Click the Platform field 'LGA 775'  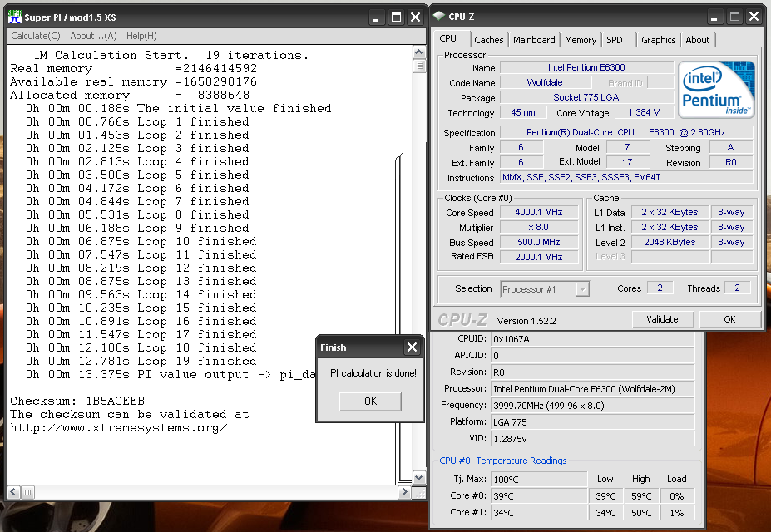click(593, 422)
